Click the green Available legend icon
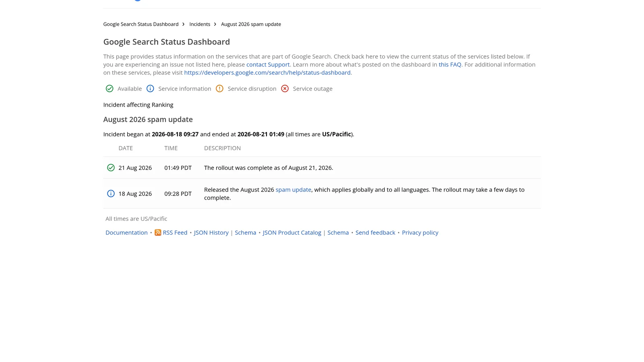This screenshot has height=362, width=644. [x=109, y=88]
